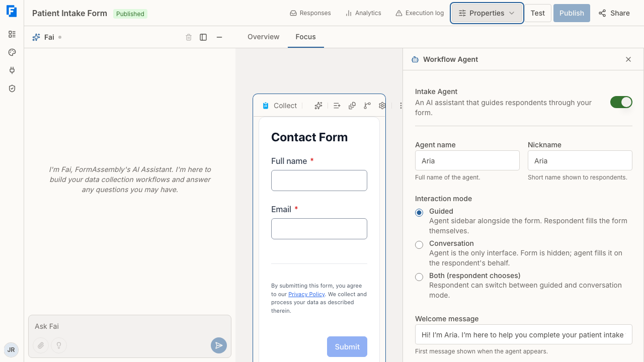Click the AI sparkle icon on Collect step

click(318, 106)
